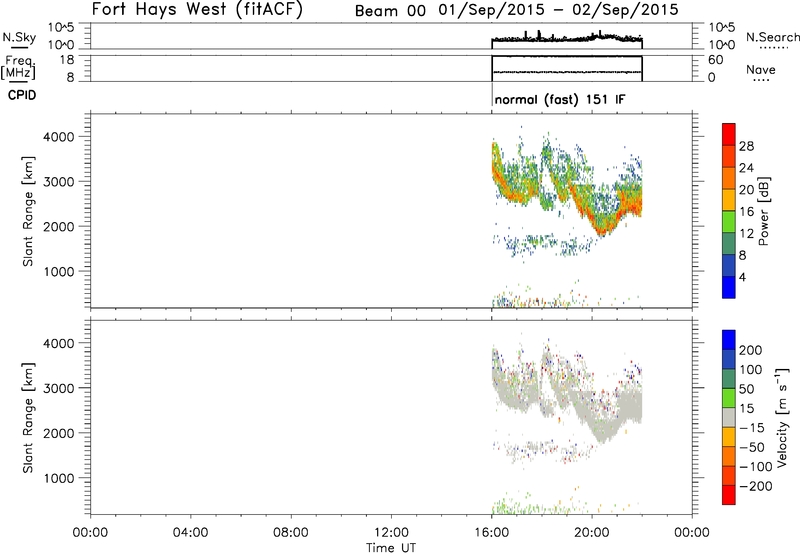The image size is (800, 554).
Task: Click the 'N.Search' legend label
Action: click(x=772, y=37)
